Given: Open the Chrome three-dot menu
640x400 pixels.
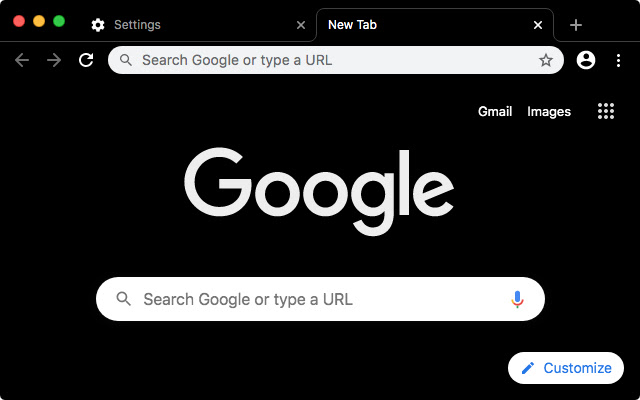Looking at the screenshot, I should pos(618,60).
